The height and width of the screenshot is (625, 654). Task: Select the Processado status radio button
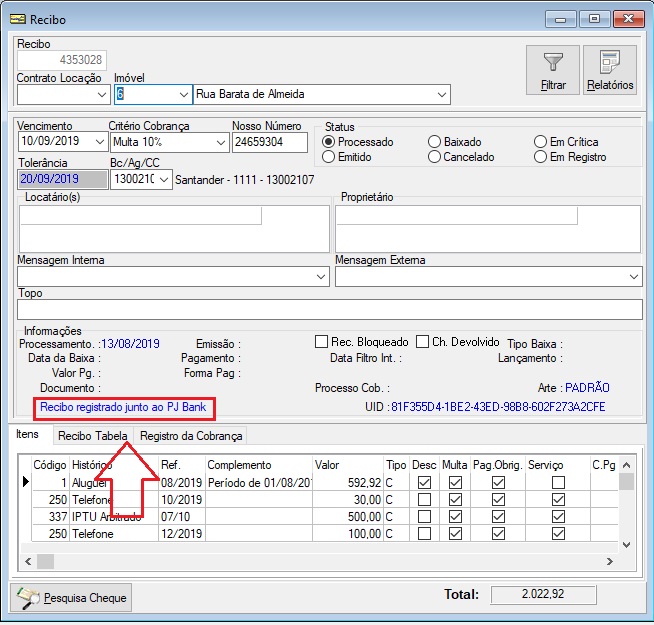329,142
